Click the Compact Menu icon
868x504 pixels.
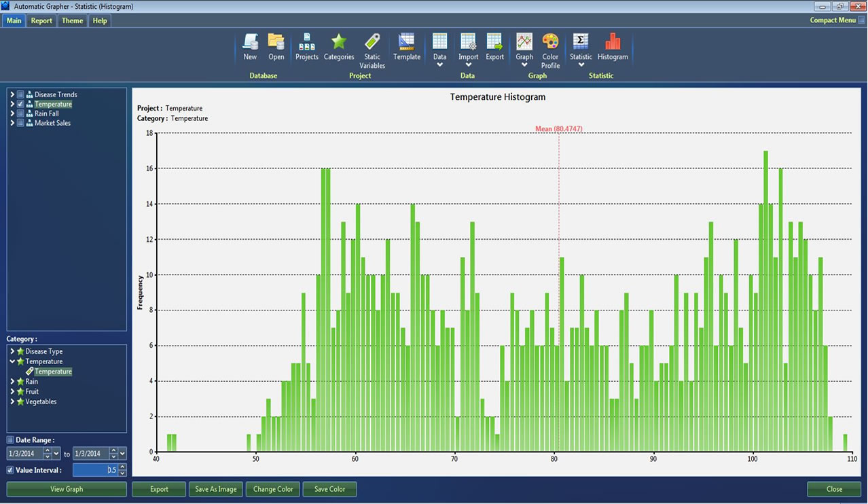pyautogui.click(x=861, y=20)
